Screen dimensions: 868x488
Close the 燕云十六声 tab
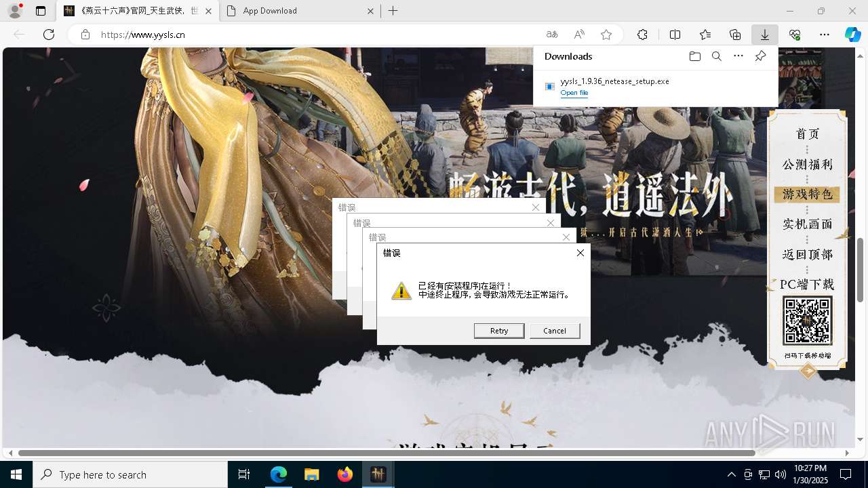click(x=209, y=11)
